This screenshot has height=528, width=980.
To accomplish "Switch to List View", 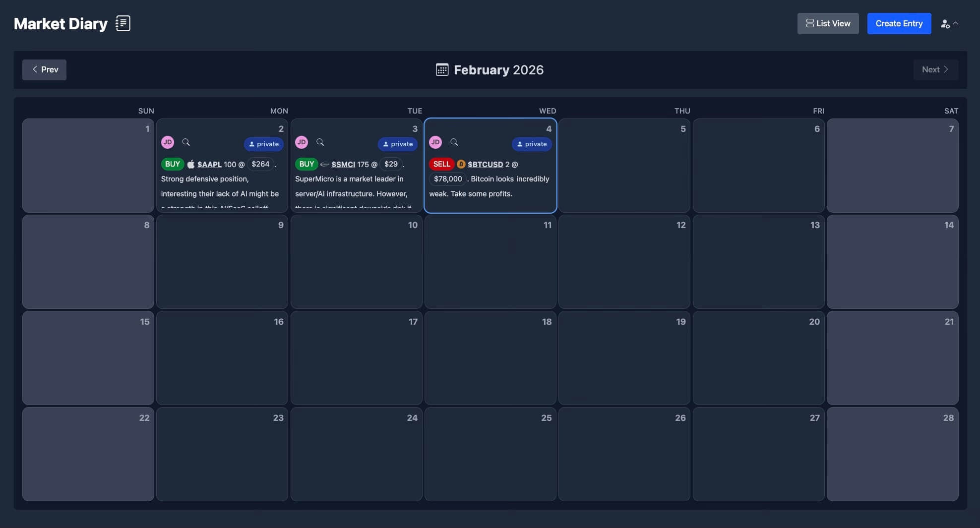I will (x=828, y=23).
